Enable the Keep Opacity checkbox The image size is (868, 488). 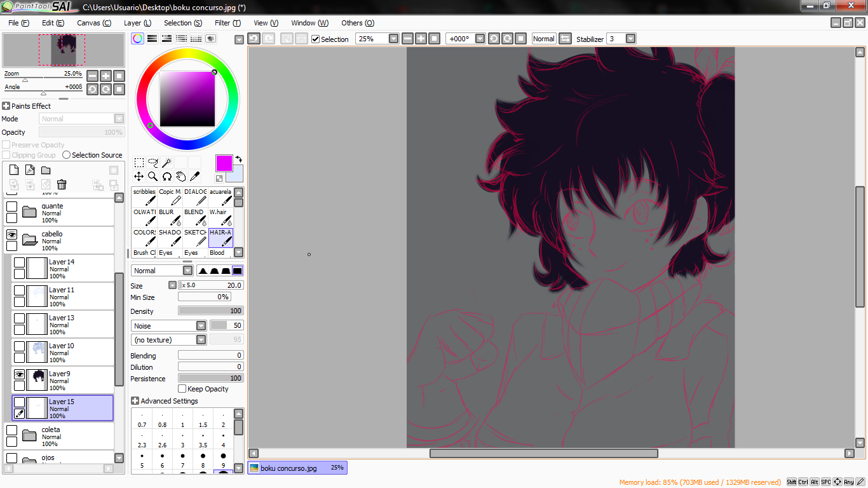182,389
